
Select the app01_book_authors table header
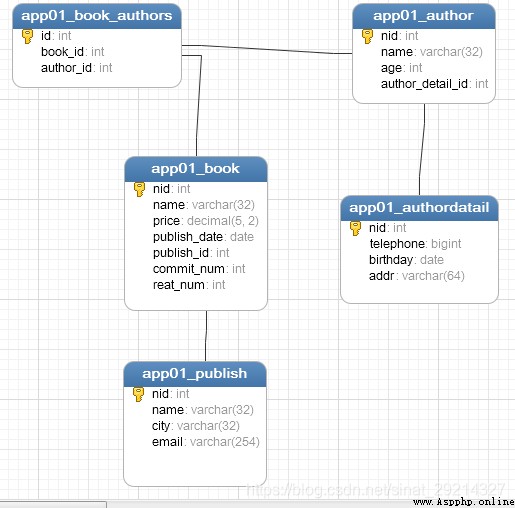97,16
